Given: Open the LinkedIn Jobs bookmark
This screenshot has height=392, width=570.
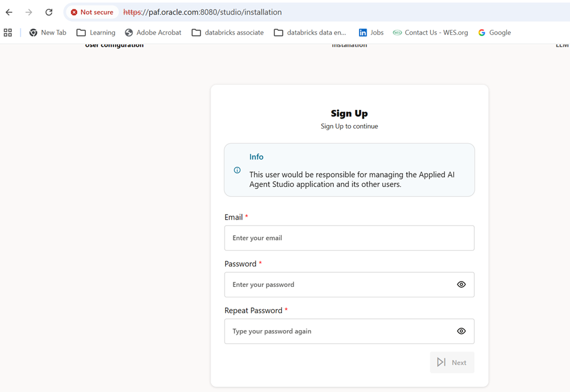Looking at the screenshot, I should pos(371,32).
